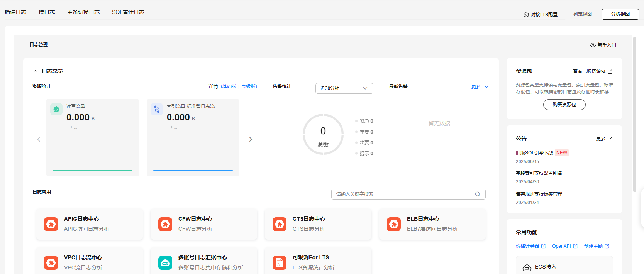This screenshot has height=274, width=644.
Task: Open the 价格计算器 link
Action: pyautogui.click(x=527, y=246)
